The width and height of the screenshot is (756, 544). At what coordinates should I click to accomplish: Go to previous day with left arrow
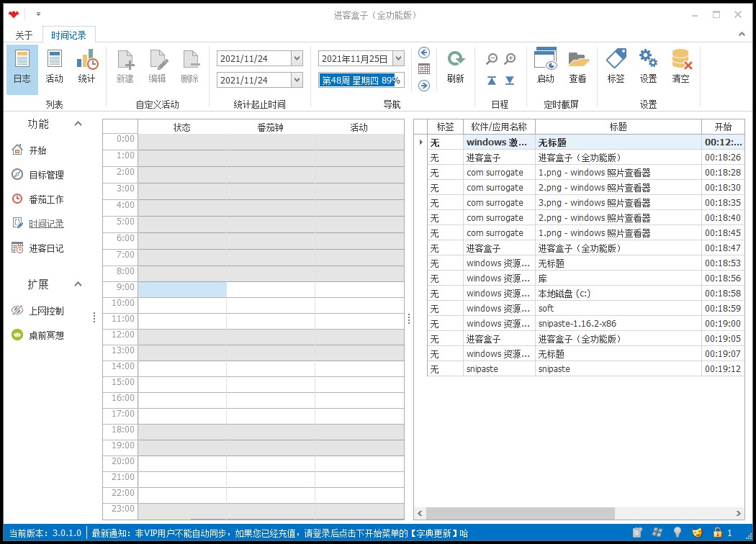click(x=424, y=53)
